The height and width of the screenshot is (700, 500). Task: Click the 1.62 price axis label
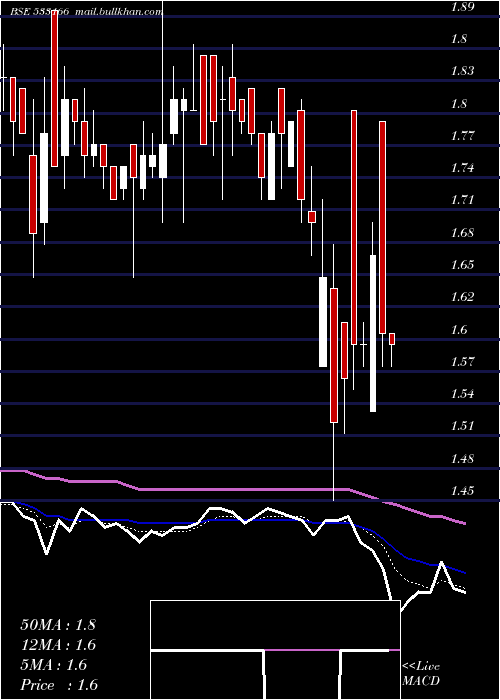click(462, 297)
